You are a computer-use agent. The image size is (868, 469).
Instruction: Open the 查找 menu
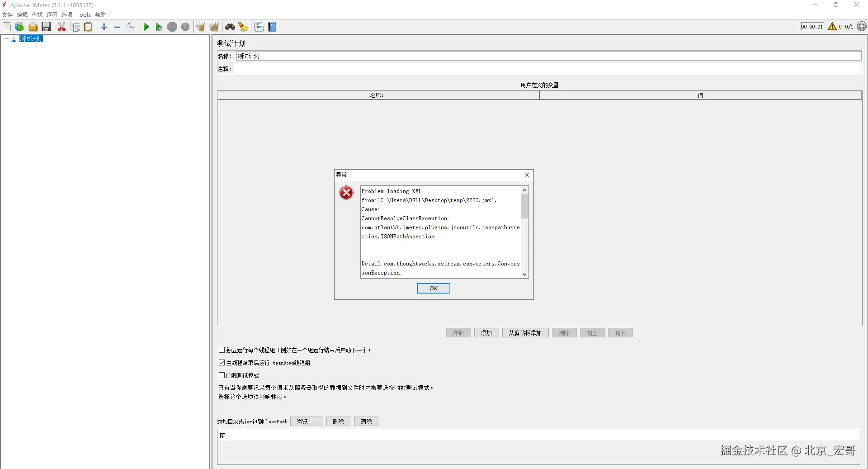click(x=37, y=15)
